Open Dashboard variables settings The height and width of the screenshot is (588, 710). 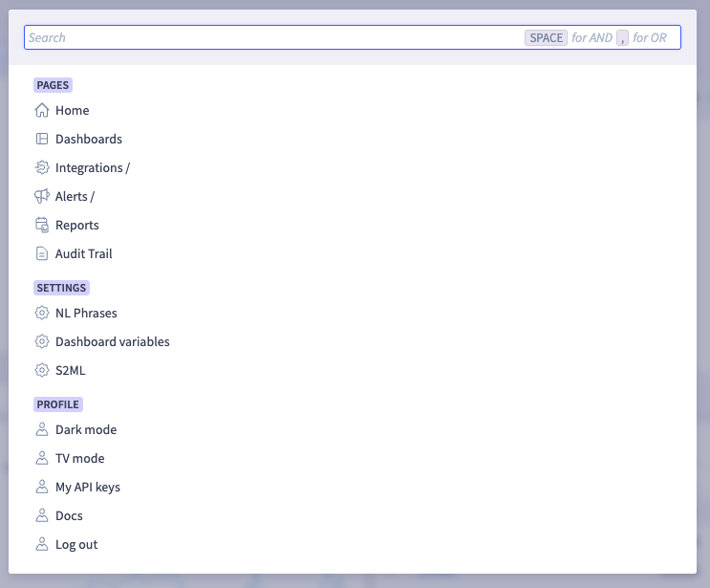click(113, 341)
